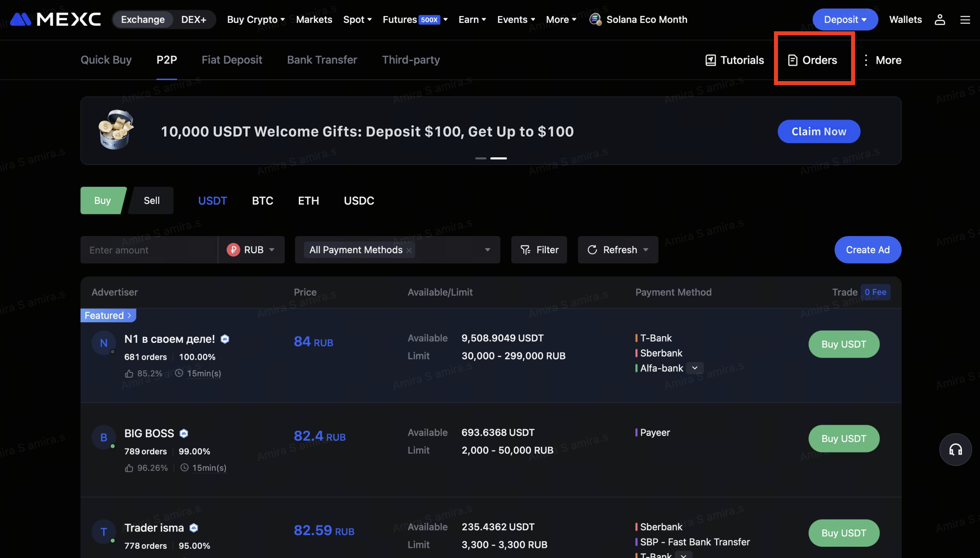The image size is (980, 558).
Task: Open the Tutorials icon link
Action: pyautogui.click(x=710, y=60)
